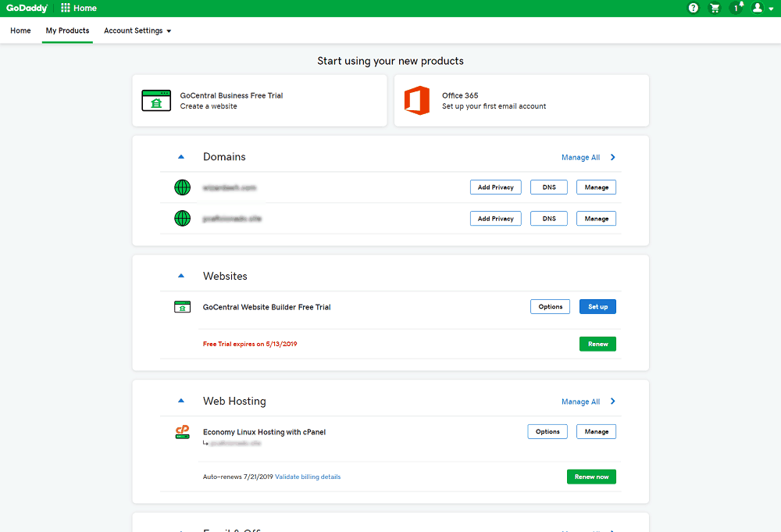Open Manage All for Domains

pyautogui.click(x=581, y=157)
